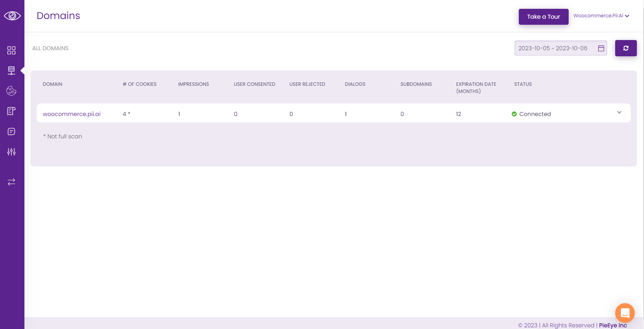Open the settings sliders sidebar icon
Image resolution: width=644 pixels, height=329 pixels.
[12, 152]
